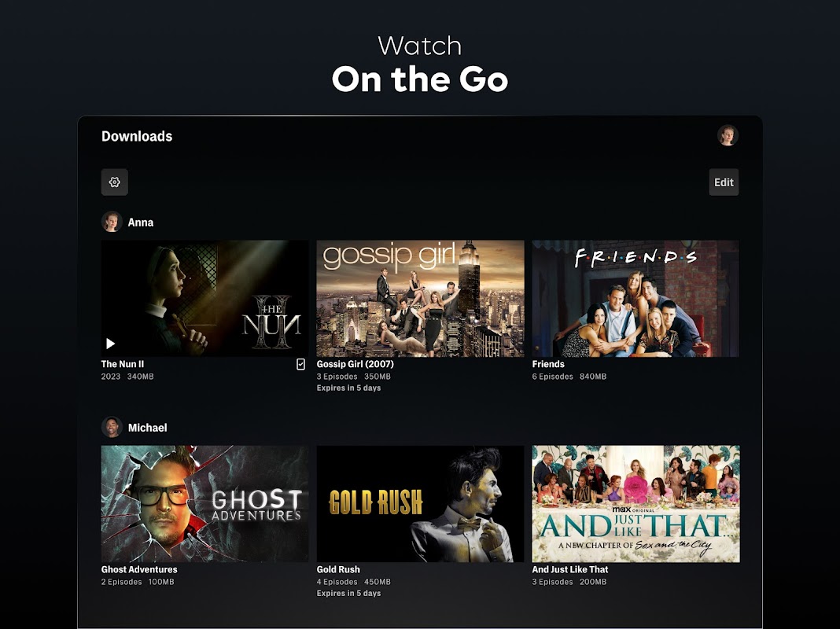The height and width of the screenshot is (629, 840).
Task: Open the Gossip Girl thumbnail
Action: tap(420, 298)
